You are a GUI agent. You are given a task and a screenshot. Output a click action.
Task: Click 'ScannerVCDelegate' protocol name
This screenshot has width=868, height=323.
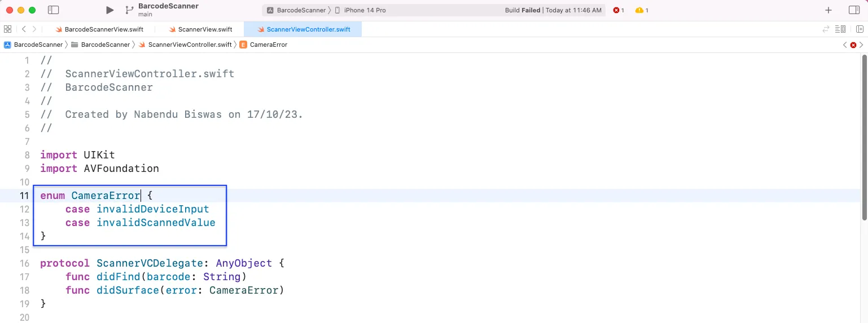point(150,263)
